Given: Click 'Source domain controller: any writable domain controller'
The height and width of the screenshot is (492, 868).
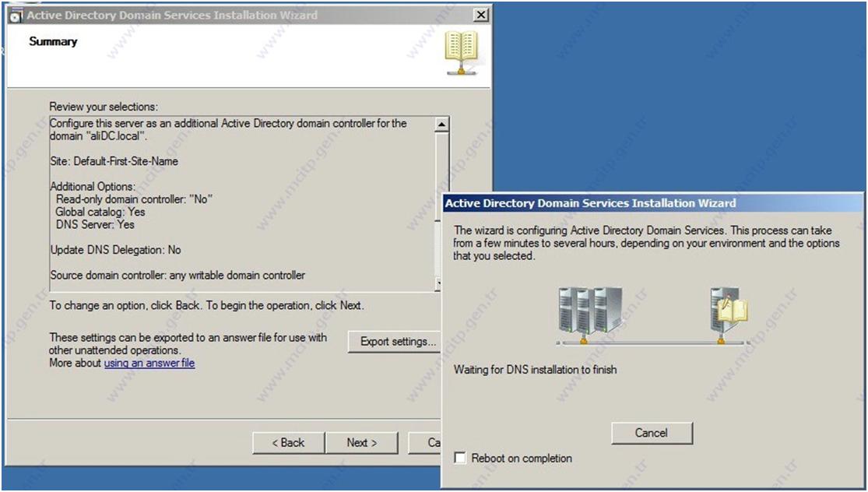Looking at the screenshot, I should (x=177, y=275).
